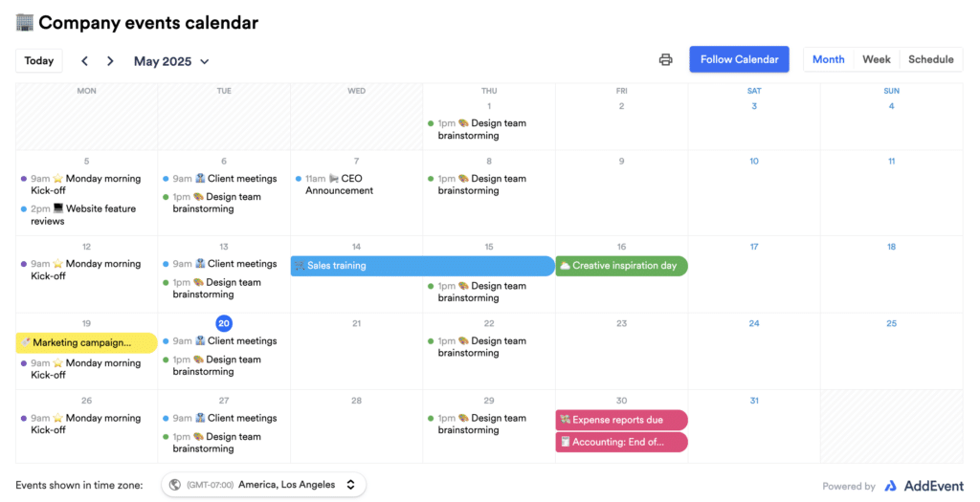
Task: Switch to the Schedule view tab
Action: pyautogui.click(x=930, y=59)
